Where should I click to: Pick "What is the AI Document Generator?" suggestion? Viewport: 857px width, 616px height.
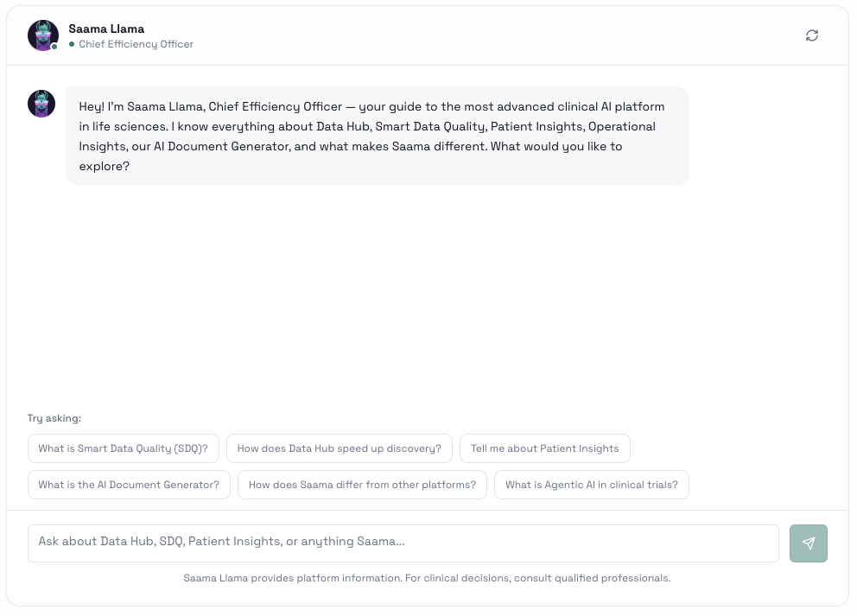tap(129, 485)
